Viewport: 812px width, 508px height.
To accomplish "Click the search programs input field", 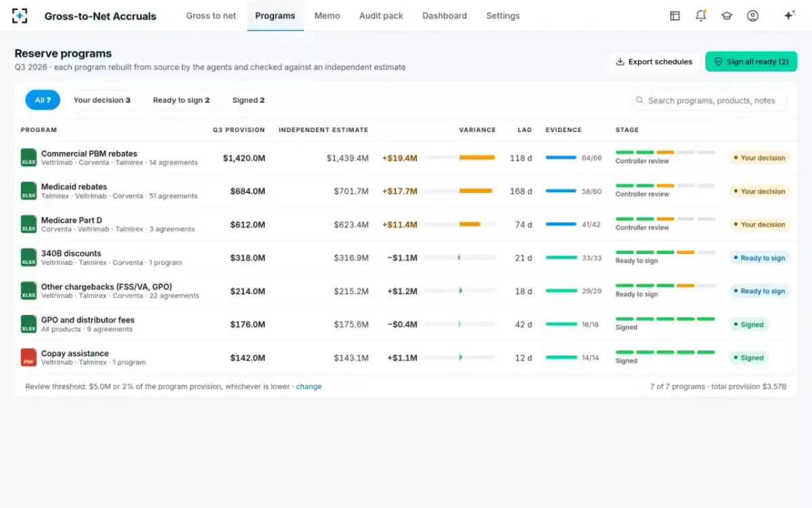I will [x=708, y=100].
